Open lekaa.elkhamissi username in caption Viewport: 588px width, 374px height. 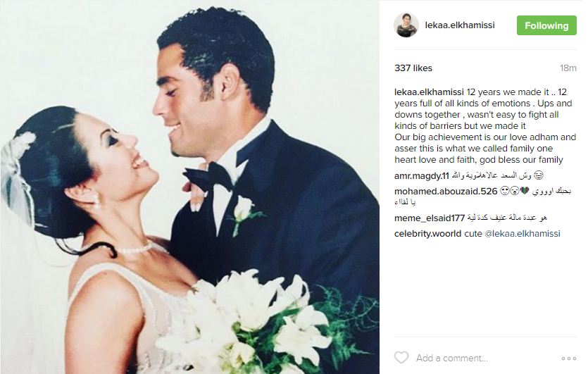coord(429,92)
